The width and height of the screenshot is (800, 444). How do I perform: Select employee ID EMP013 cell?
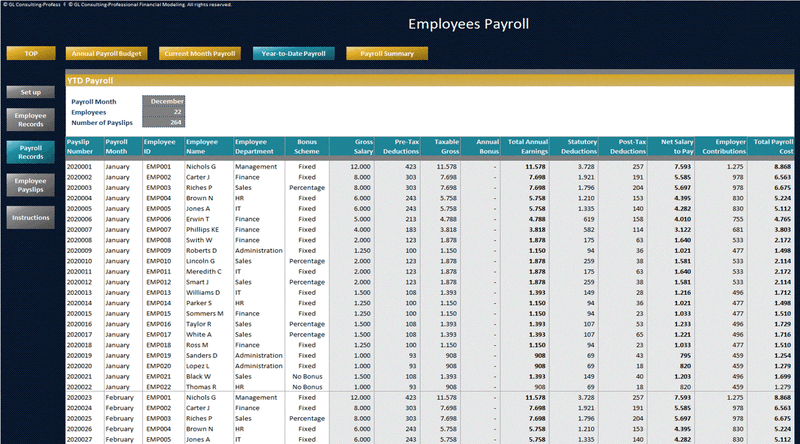click(x=159, y=292)
